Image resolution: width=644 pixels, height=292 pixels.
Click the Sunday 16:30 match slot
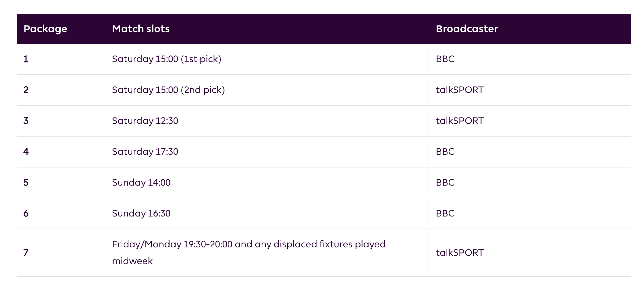click(141, 213)
